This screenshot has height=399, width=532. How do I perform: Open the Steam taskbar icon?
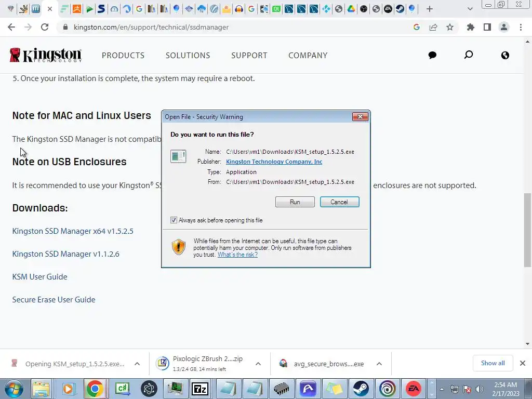pyautogui.click(x=361, y=389)
